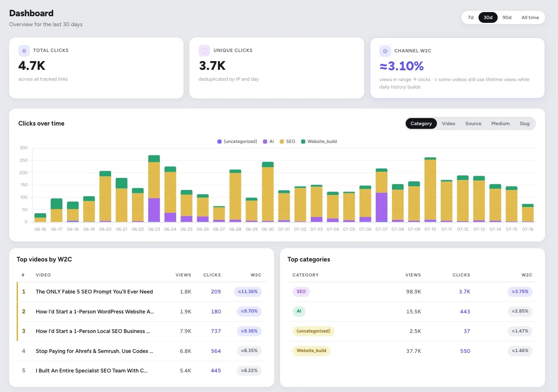The height and width of the screenshot is (392, 558).
Task: Open video 'Stop Paying for Ahrefs & Semrush'
Action: tap(94, 351)
